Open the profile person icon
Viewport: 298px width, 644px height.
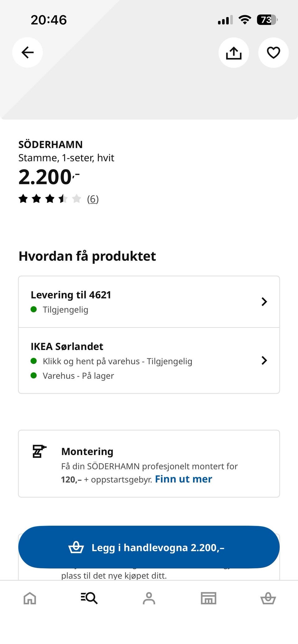pyautogui.click(x=149, y=598)
